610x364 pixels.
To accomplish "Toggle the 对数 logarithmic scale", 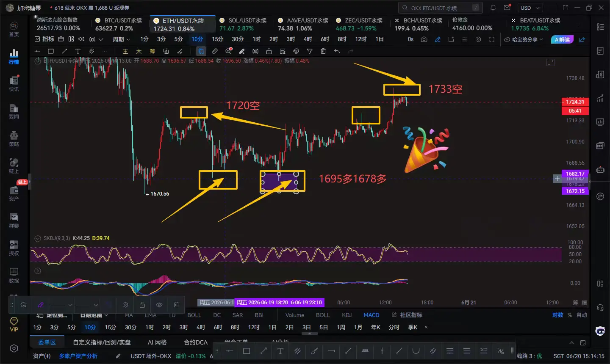I will 557,315.
